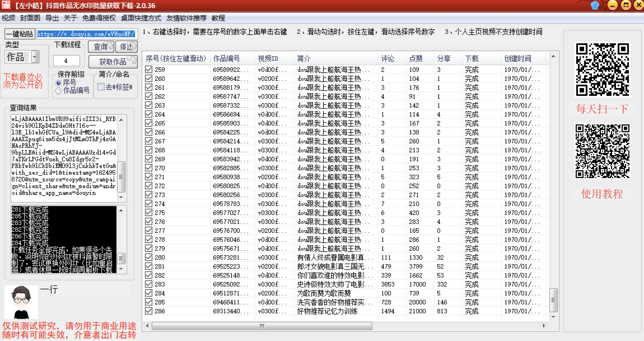644x341 pixels.
Task: Click the 下载线程 count field
Action: pyautogui.click(x=66, y=61)
